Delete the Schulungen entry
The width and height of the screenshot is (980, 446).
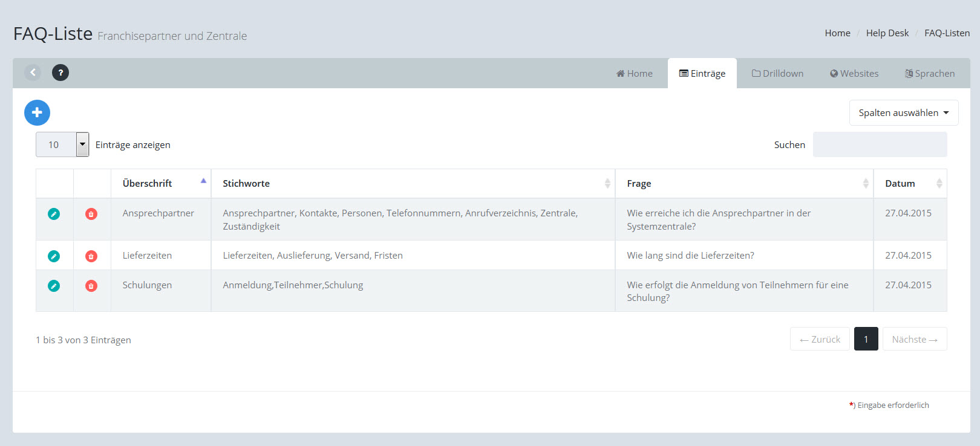pos(91,286)
